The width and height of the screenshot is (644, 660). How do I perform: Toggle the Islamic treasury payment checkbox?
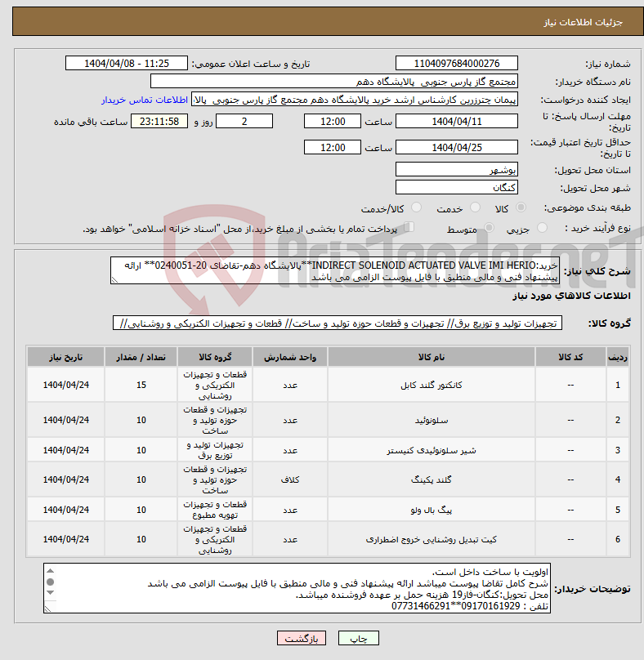point(409,227)
